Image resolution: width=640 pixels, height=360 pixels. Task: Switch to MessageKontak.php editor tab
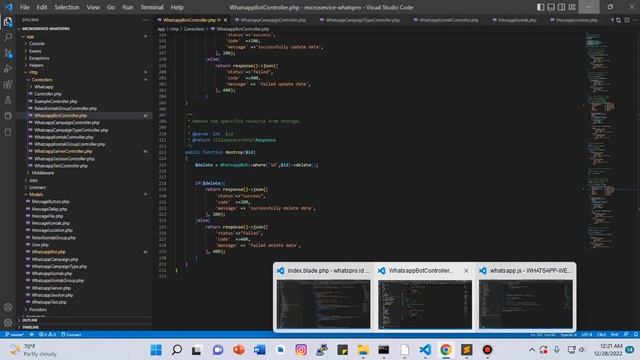pyautogui.click(x=516, y=20)
